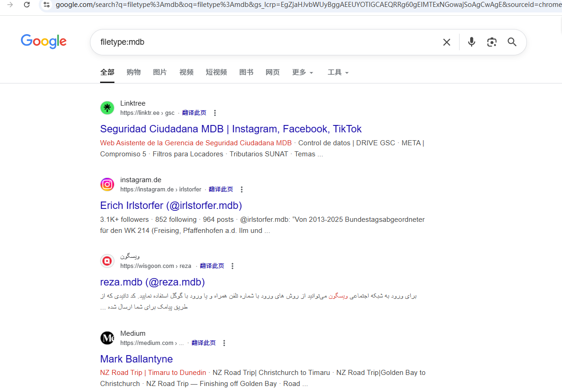Switch to the 购物 tab
Image resolution: width=562 pixels, height=392 pixels.
point(133,72)
